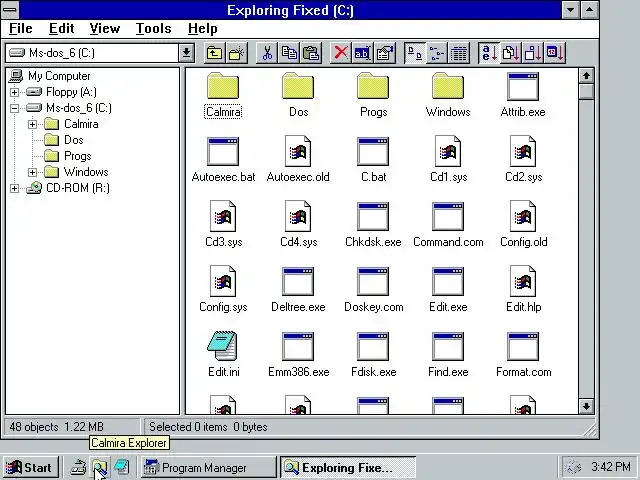
Task: Click the Ms-dos_6 (C:) drive combo field
Action: point(93,53)
